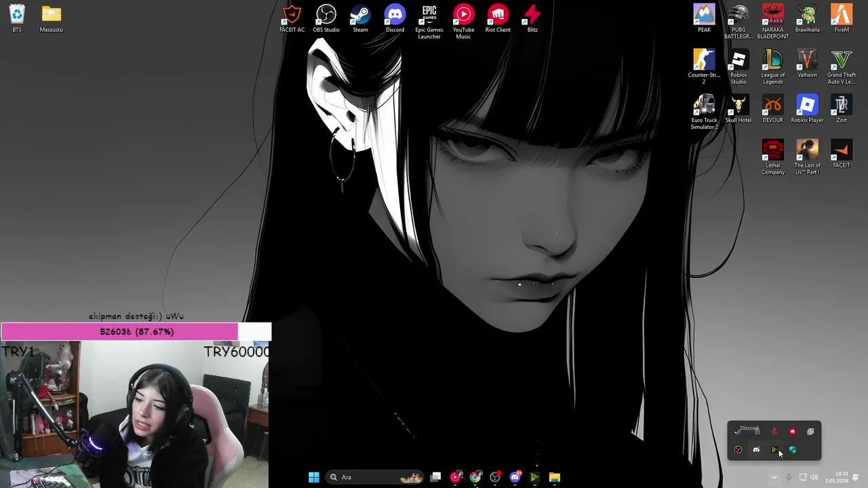Screen dimensions: 868x488
Task: Select the Recycle Bin icon labeled BTS
Action: (x=17, y=18)
